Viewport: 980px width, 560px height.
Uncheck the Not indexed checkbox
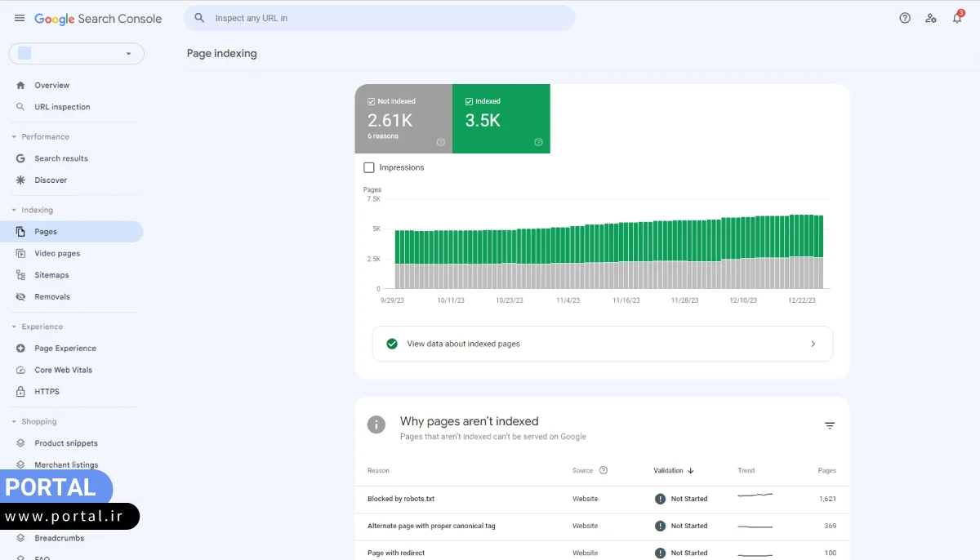pyautogui.click(x=372, y=101)
